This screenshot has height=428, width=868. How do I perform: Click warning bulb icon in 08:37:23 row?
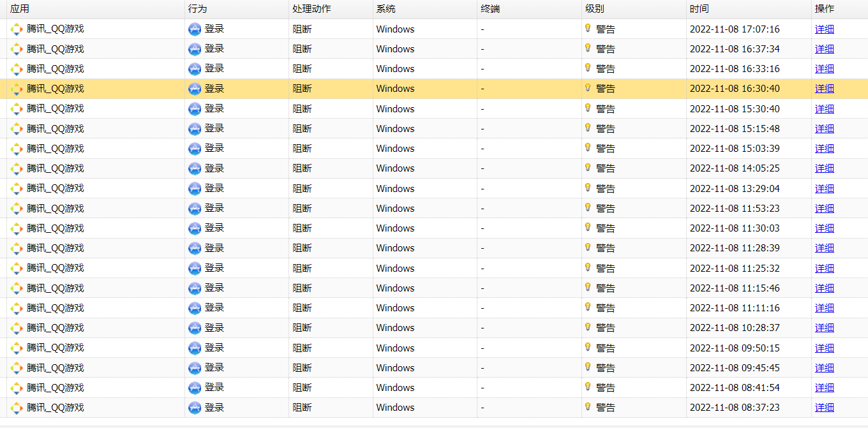pos(588,406)
